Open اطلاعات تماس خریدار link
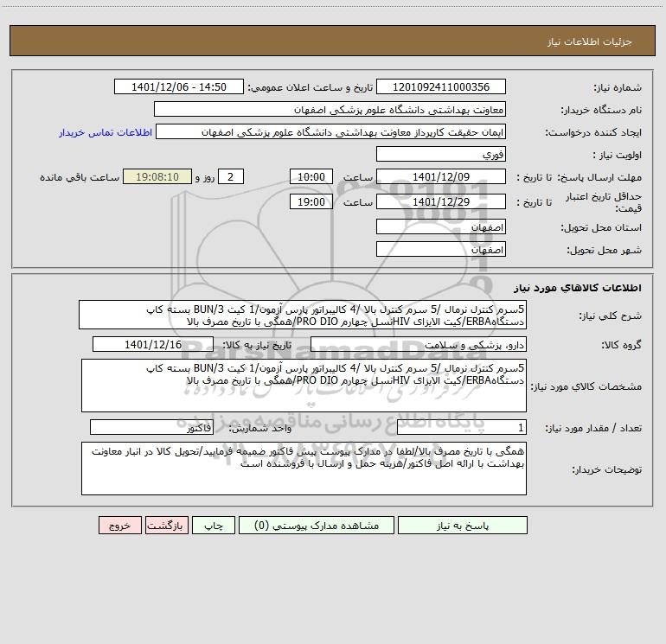The image size is (666, 644). [x=106, y=132]
